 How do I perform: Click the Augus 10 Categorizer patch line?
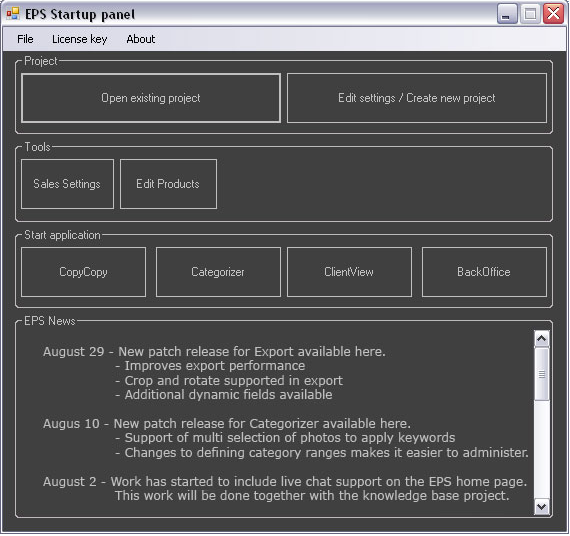tap(227, 424)
